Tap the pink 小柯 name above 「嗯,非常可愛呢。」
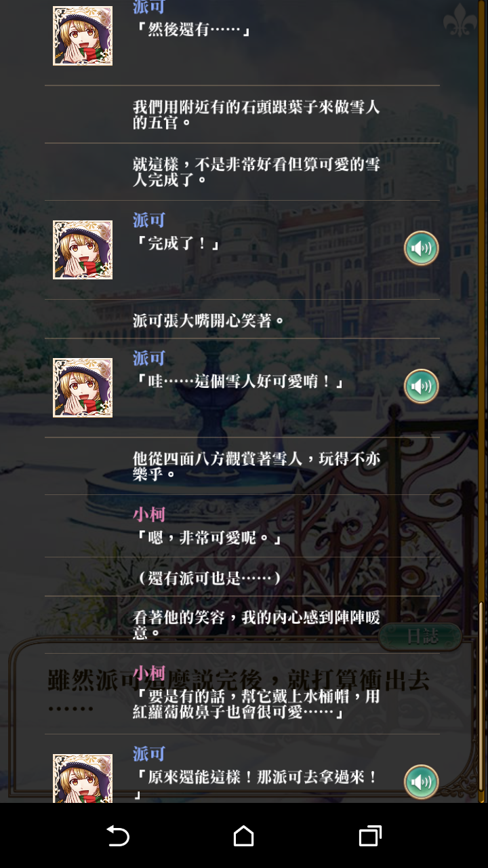488x868 pixels. click(x=149, y=514)
